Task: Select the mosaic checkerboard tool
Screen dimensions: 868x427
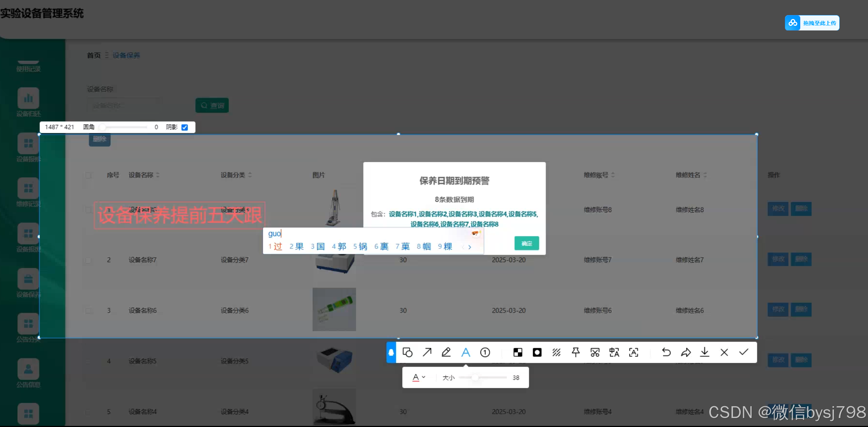Action: click(518, 352)
